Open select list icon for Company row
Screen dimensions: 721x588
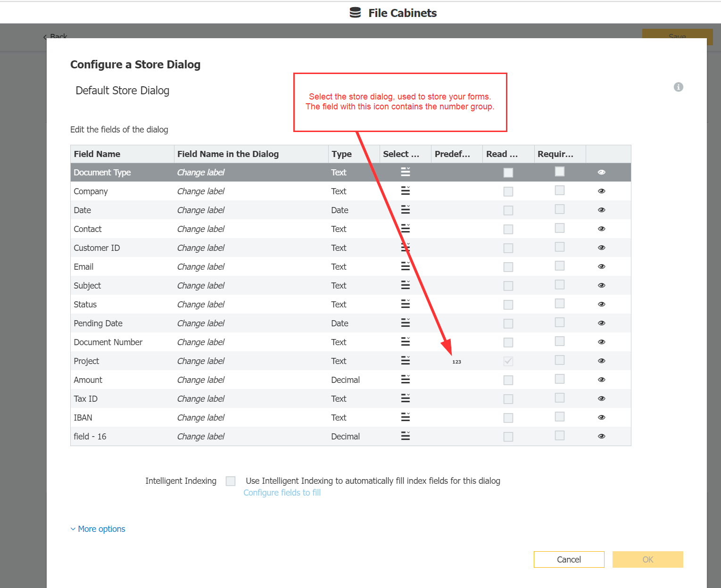click(405, 191)
